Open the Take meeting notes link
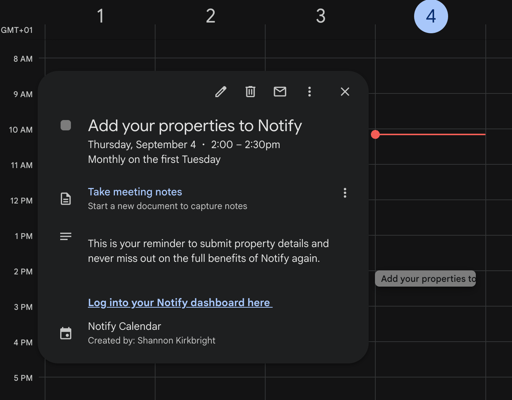 [135, 192]
